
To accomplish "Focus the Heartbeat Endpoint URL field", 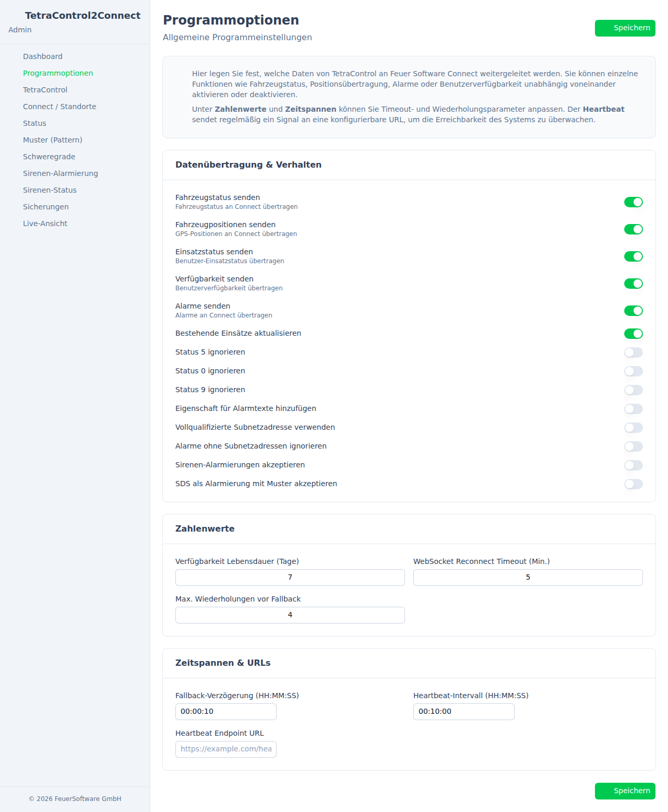I will coord(225,749).
